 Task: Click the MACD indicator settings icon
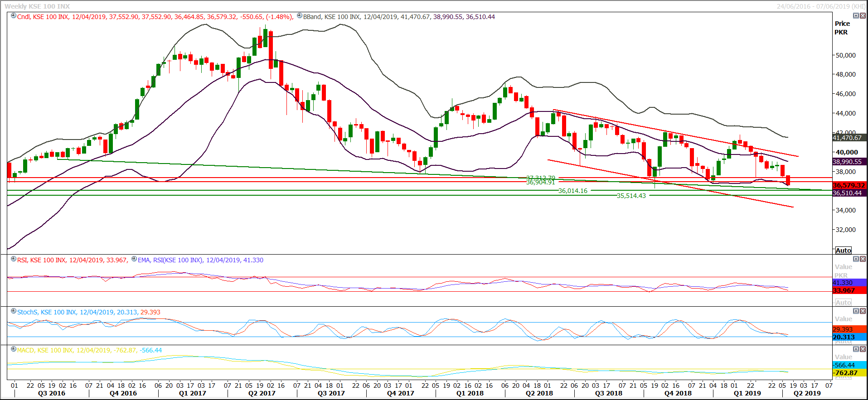14,349
